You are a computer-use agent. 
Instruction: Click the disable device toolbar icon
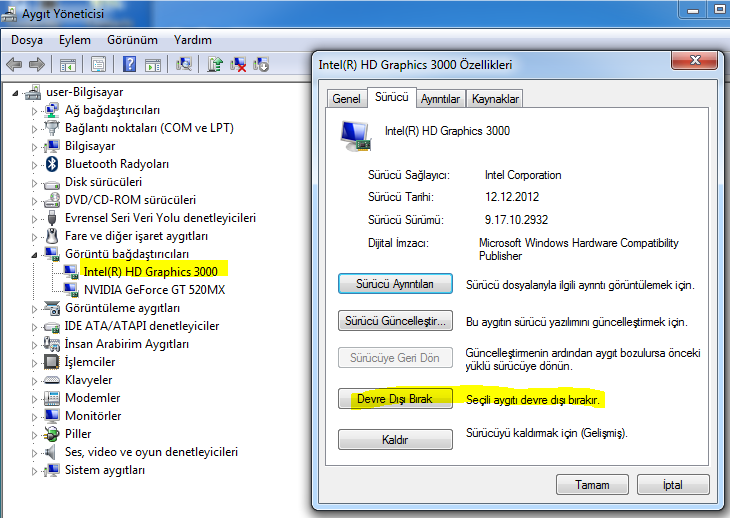point(261,64)
